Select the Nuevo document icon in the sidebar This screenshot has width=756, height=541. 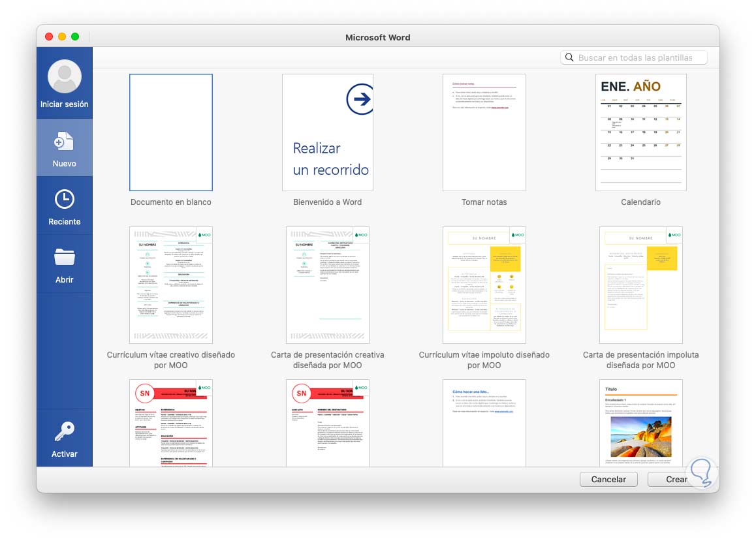coord(64,142)
